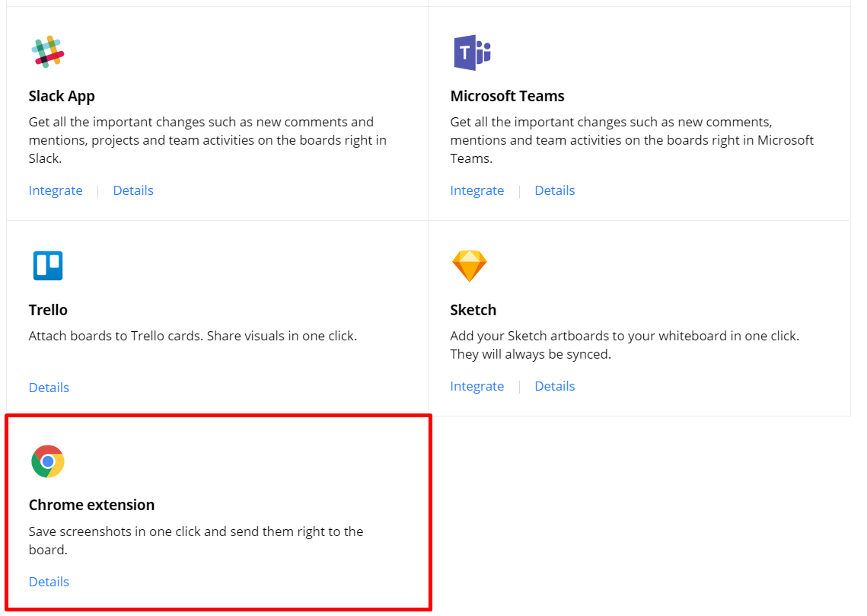Open Details link under Microsoft Teams
The image size is (867, 616).
[x=554, y=190]
